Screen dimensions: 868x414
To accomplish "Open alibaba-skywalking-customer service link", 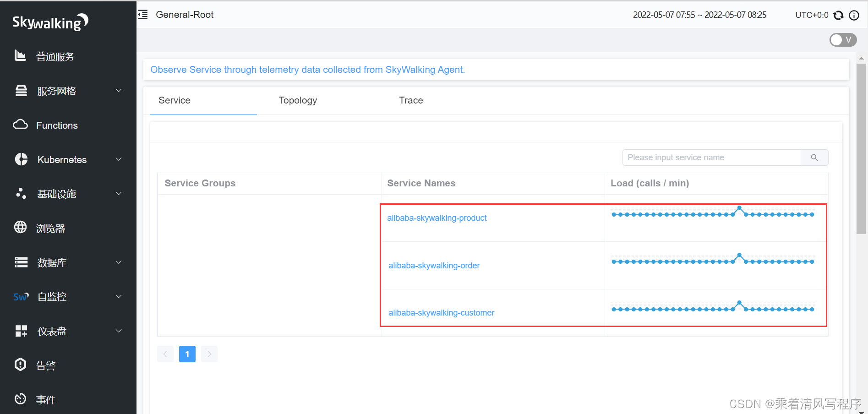I will point(441,313).
